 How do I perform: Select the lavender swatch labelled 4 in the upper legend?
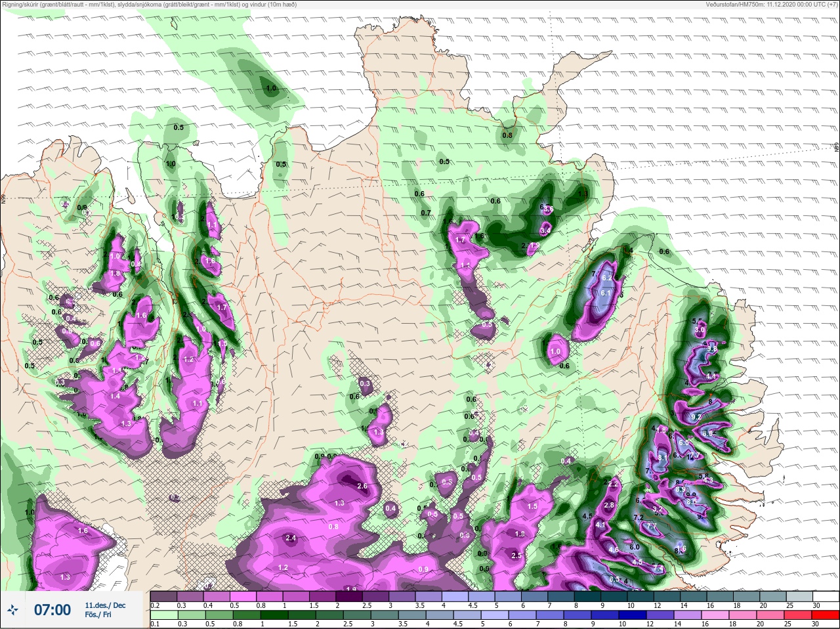[455, 596]
